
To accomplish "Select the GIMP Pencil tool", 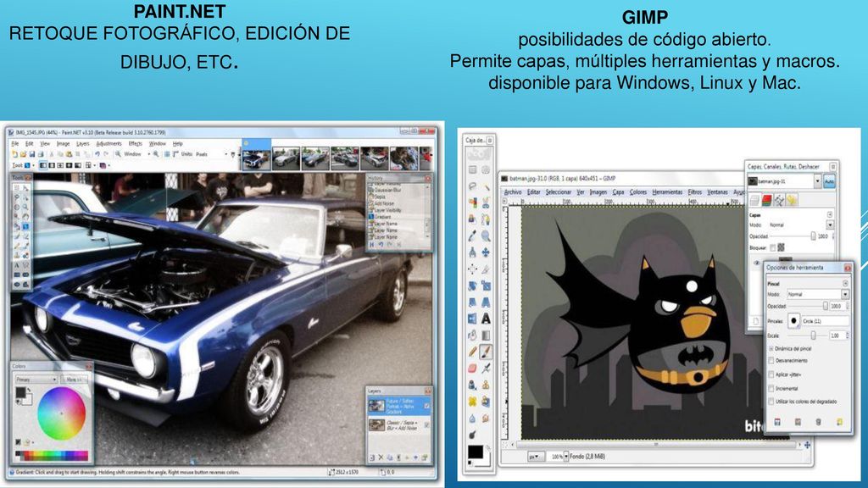I will click(x=472, y=352).
